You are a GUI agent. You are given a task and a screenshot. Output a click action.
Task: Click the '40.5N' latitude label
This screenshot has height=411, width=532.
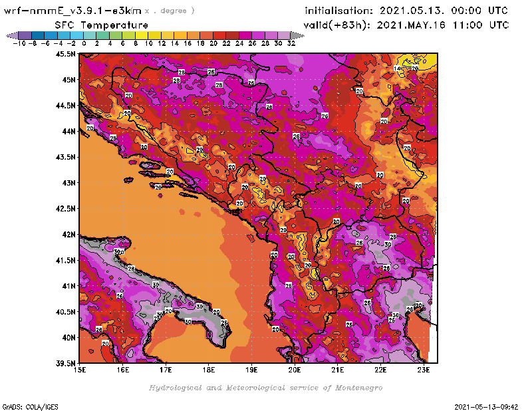[x=65, y=312]
